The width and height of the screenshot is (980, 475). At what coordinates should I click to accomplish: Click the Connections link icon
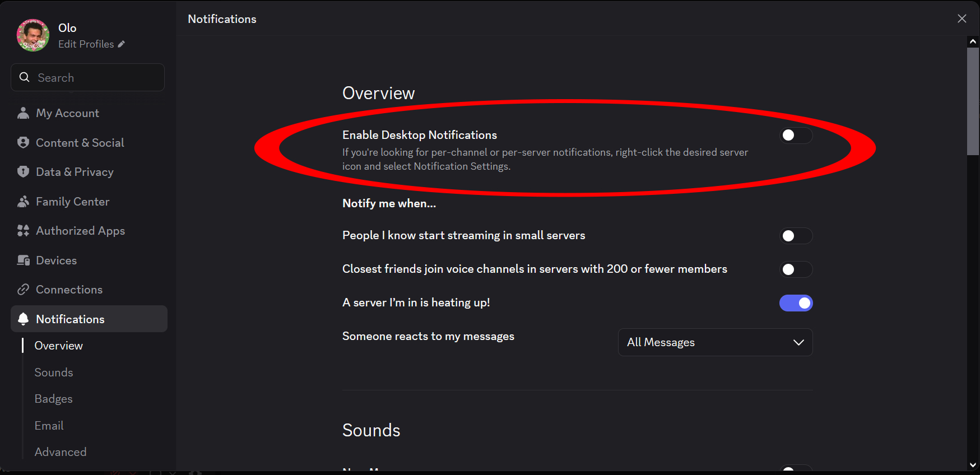(23, 290)
